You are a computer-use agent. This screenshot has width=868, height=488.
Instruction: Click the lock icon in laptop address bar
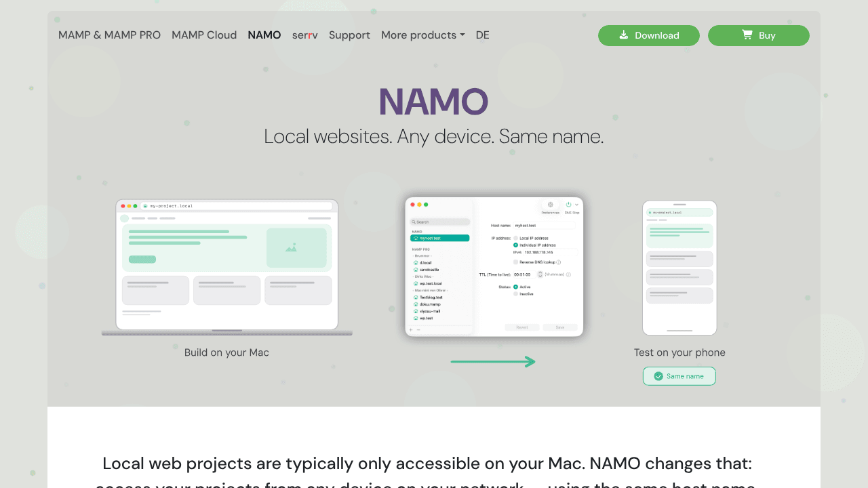click(x=145, y=205)
